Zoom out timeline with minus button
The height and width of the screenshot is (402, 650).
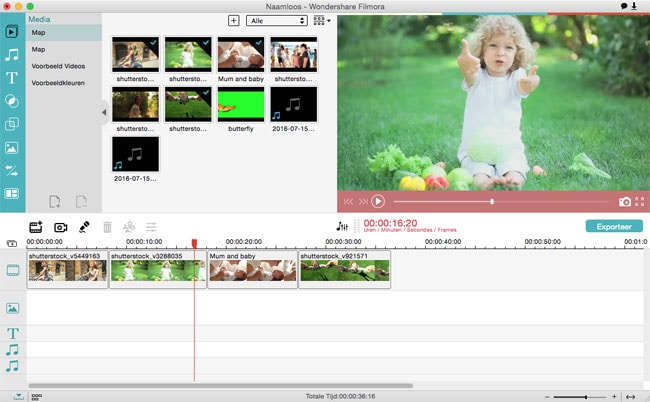coord(547,397)
